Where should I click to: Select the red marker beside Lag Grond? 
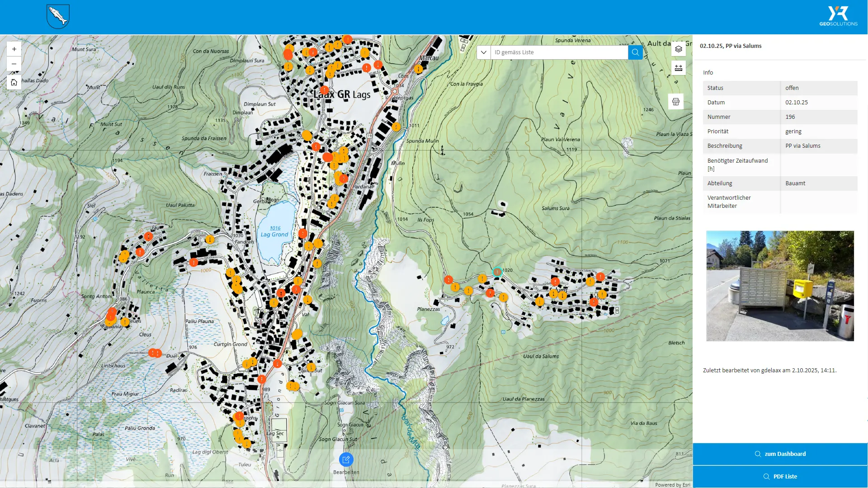click(x=302, y=234)
